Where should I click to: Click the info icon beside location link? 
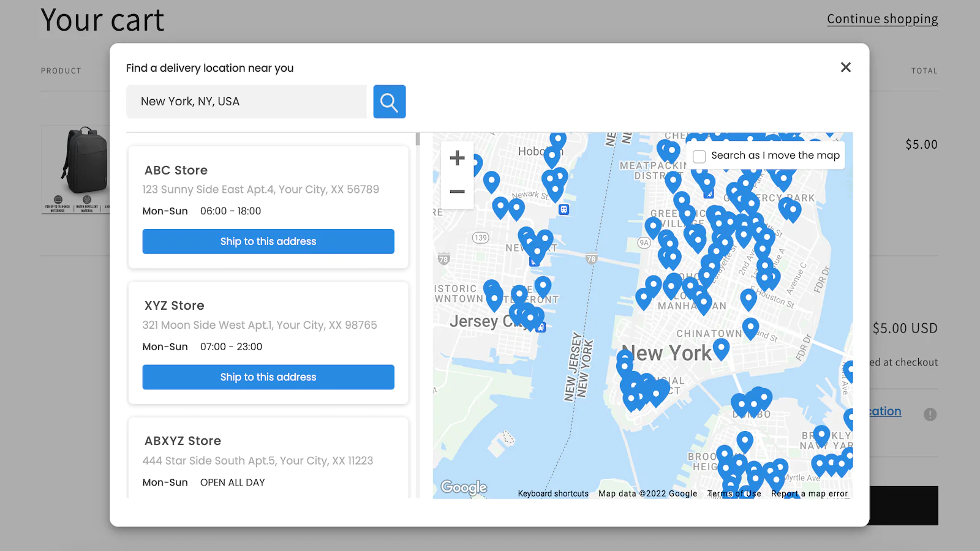[930, 414]
